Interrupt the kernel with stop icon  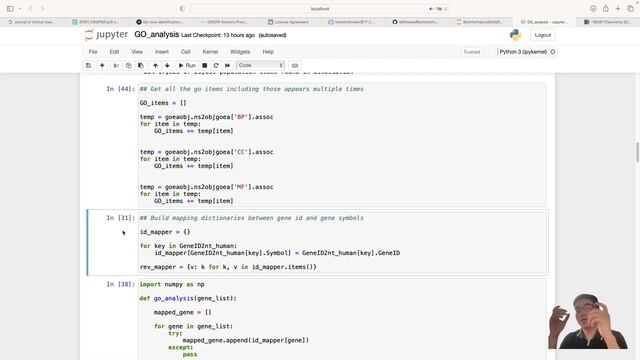coord(204,65)
